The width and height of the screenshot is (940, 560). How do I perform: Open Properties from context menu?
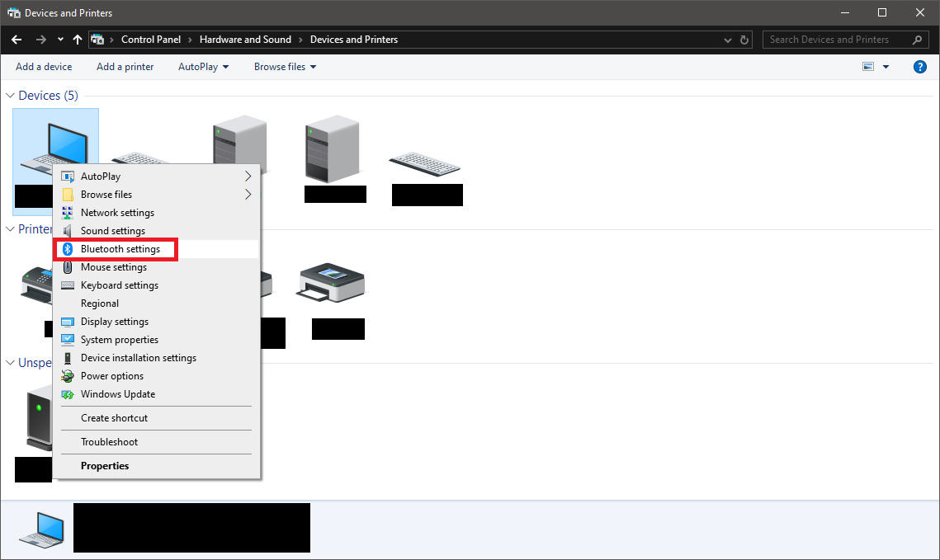point(157,466)
